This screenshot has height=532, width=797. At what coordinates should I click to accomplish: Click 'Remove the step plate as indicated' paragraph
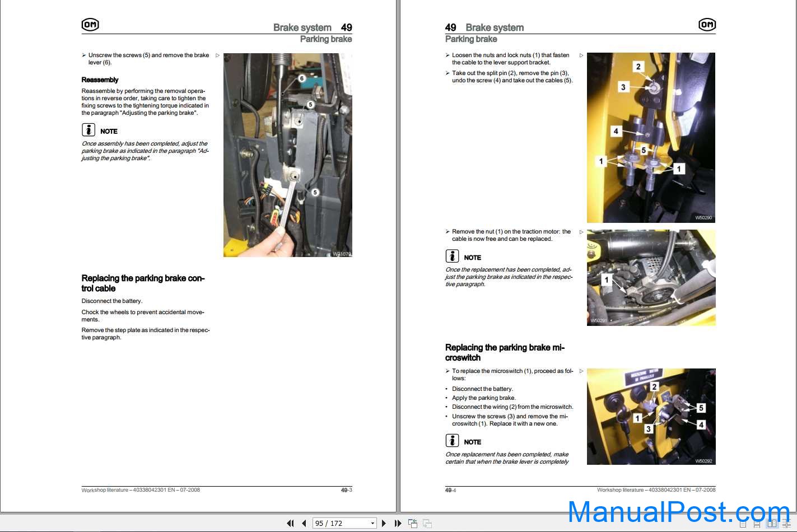point(146,334)
